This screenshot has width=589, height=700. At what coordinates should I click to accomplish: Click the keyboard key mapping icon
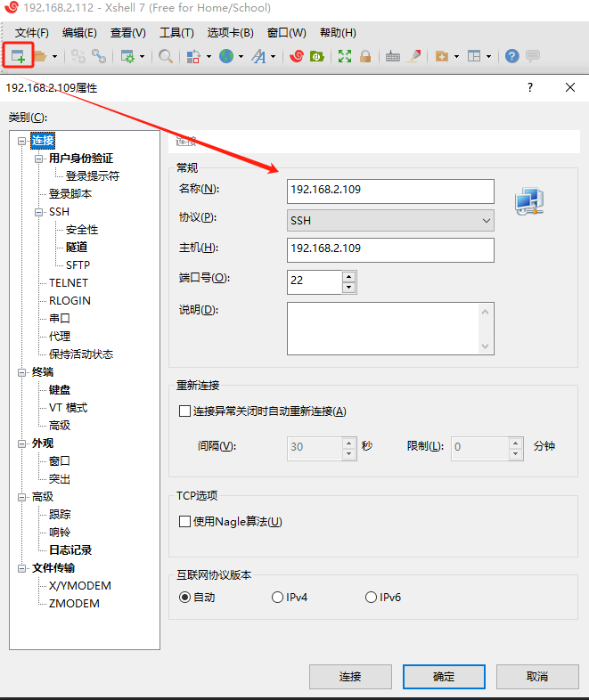[x=393, y=56]
